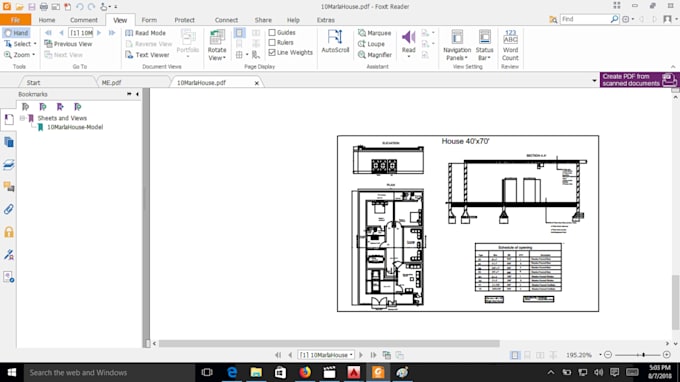Open the Security lock panel in sidebar
Screen dimensions: 680x382
[9, 232]
